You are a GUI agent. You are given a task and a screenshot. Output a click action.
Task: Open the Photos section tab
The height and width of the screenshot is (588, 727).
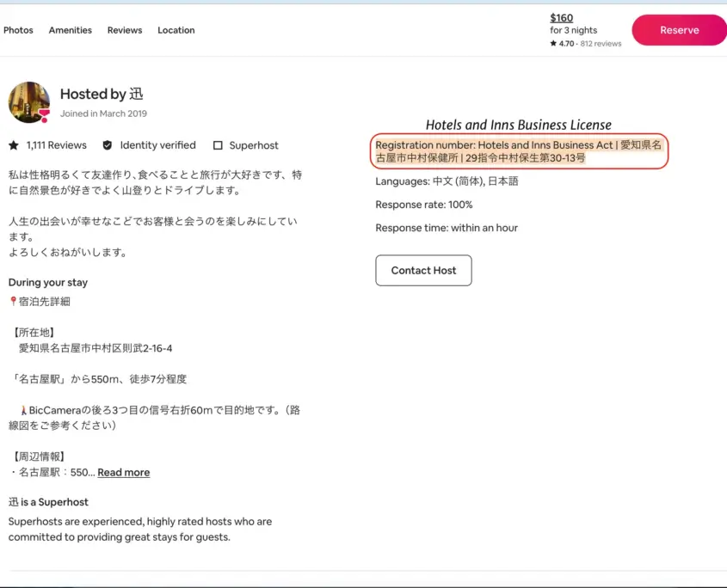tap(18, 30)
